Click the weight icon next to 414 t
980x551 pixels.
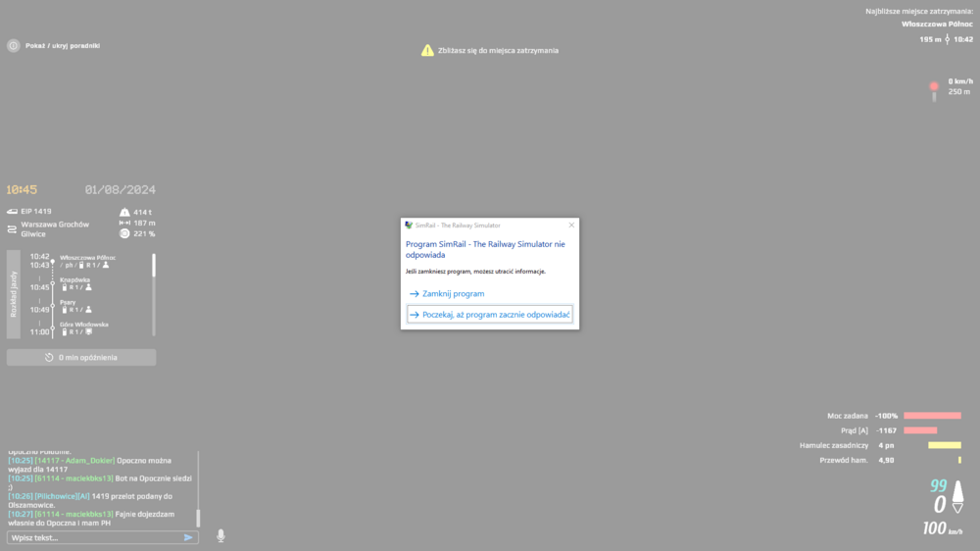click(124, 212)
